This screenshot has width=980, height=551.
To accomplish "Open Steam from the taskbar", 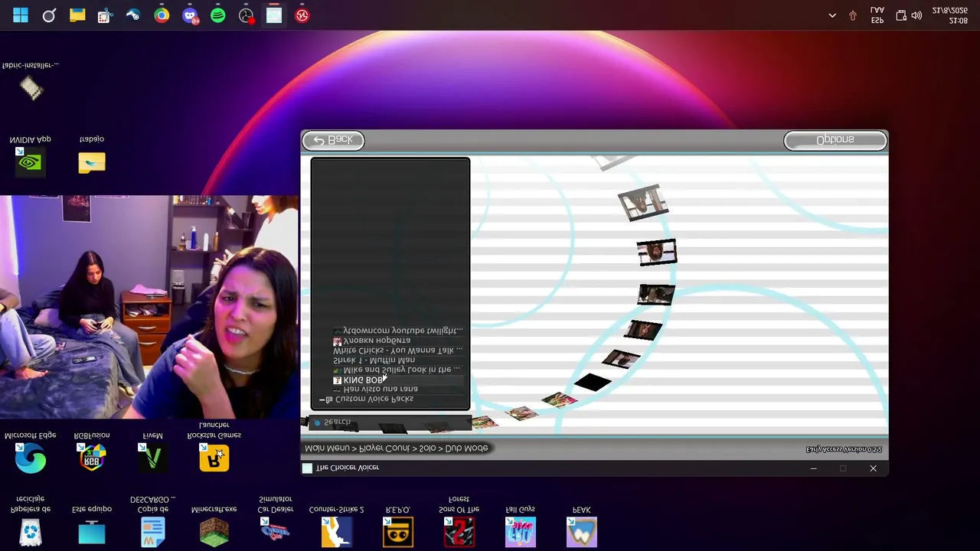I will (x=133, y=15).
